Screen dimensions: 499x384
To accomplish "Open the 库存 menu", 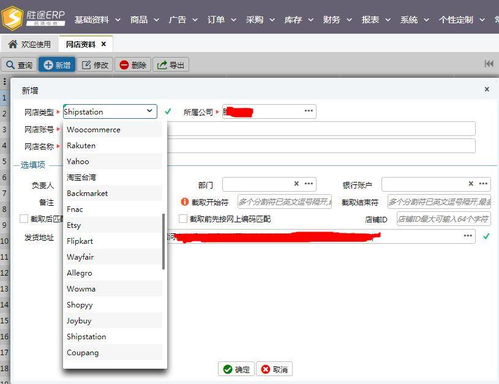I will 299,20.
